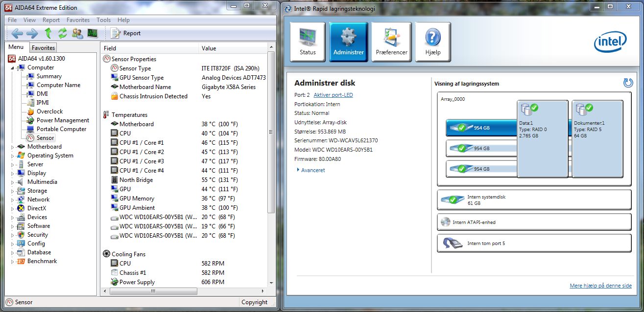Expand the Storage tree node
The image size is (644, 312).
tap(13, 191)
